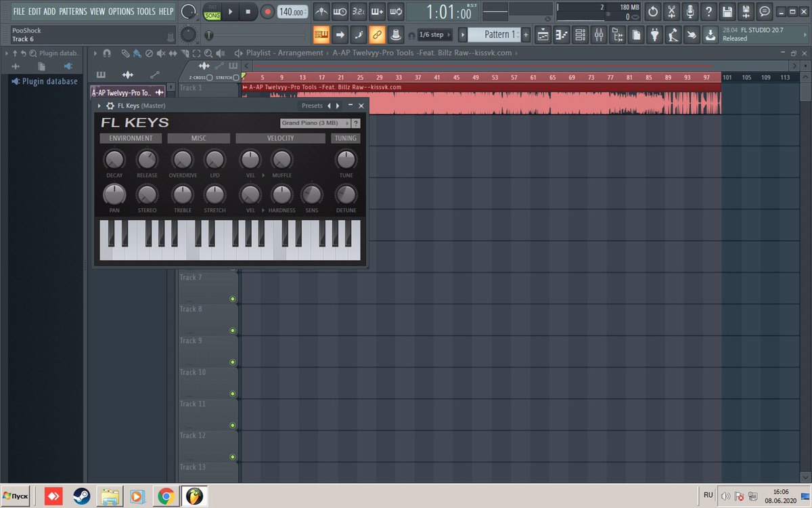812x508 pixels.
Task: Open the OPTIONS menu
Action: tap(121, 12)
